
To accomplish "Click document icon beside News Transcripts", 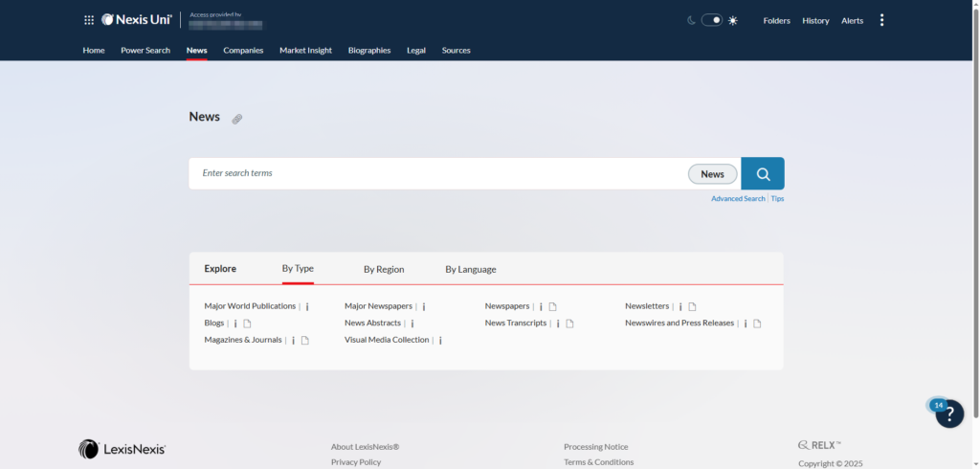I will 569,324.
